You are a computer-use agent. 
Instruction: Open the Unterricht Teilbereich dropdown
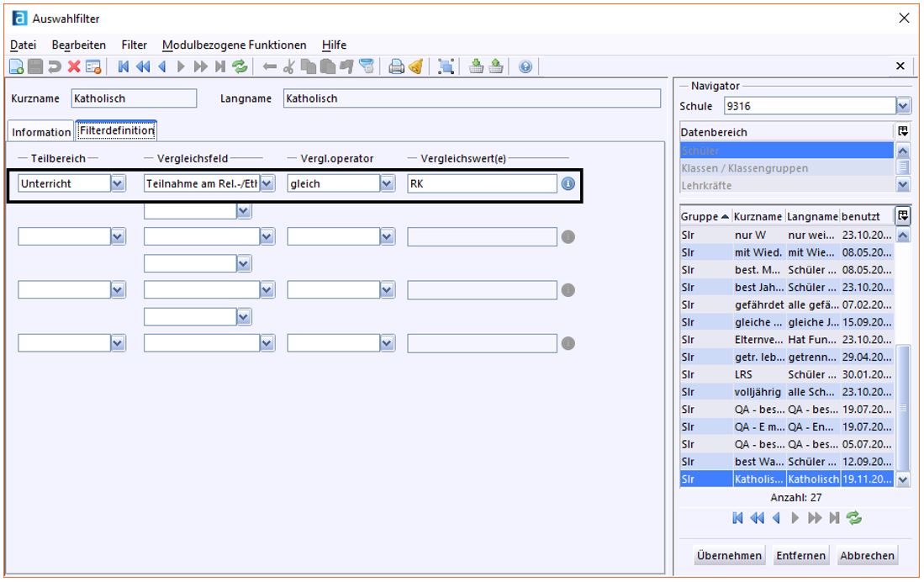[x=118, y=183]
